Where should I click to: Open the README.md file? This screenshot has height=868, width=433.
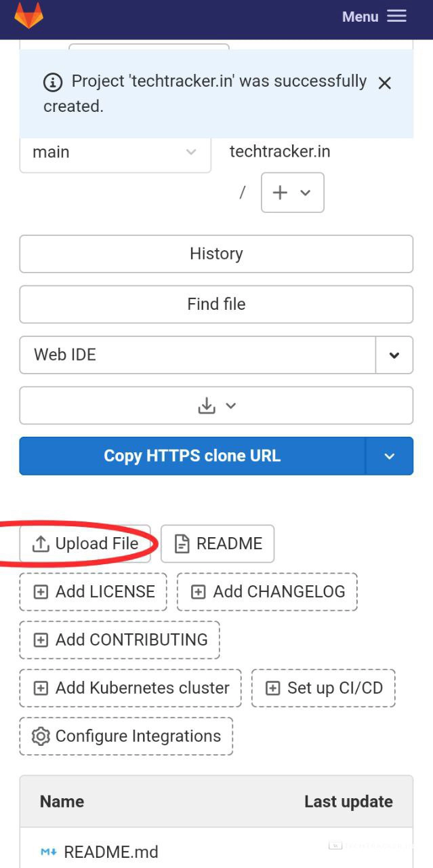pos(110,852)
